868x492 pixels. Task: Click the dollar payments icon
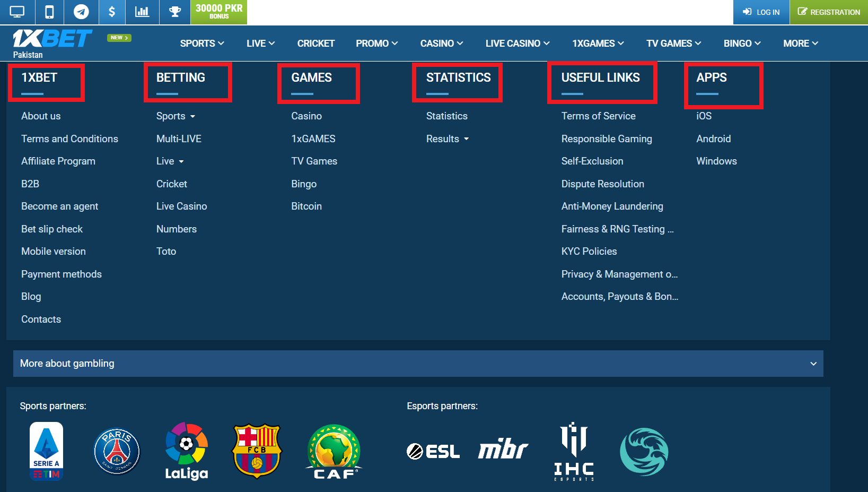pos(111,12)
